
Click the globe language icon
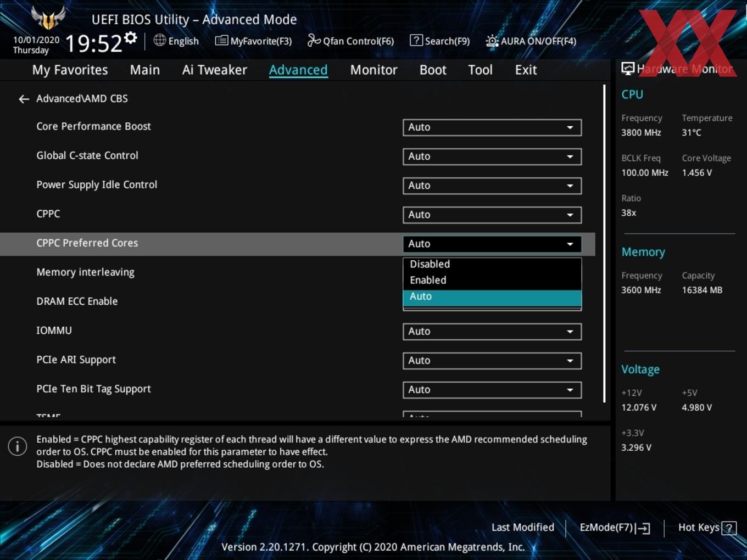click(x=159, y=40)
